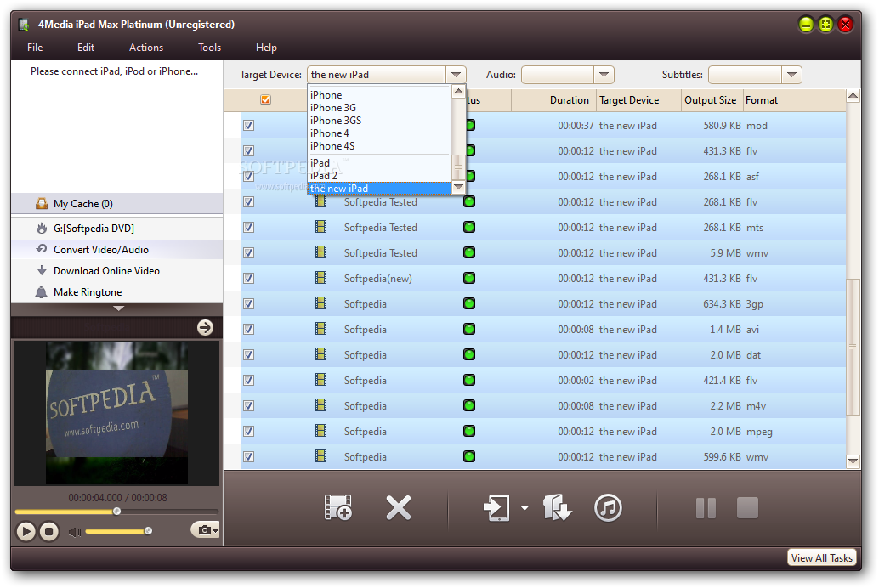
Task: Uncheck the checkbox of the dat row
Action: coord(249,355)
